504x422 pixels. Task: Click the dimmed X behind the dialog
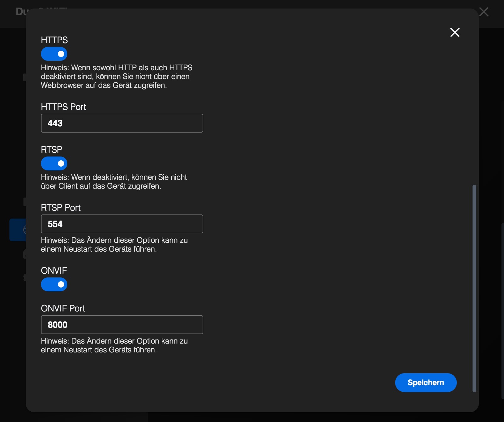[484, 12]
